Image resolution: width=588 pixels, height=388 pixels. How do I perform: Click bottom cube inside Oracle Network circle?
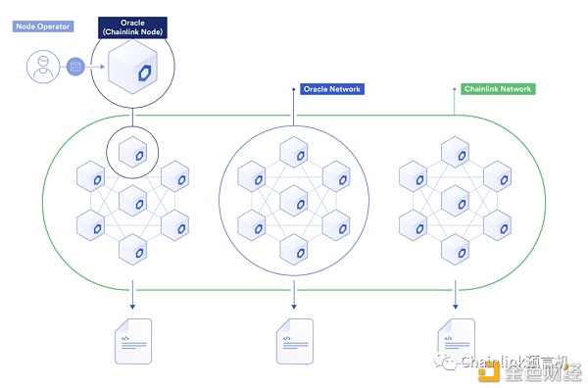point(294,250)
